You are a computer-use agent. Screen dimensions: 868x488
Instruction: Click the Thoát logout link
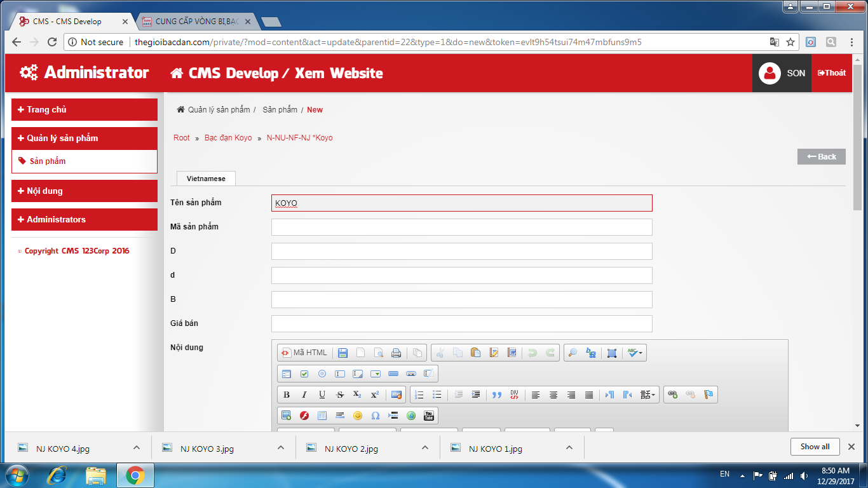832,72
